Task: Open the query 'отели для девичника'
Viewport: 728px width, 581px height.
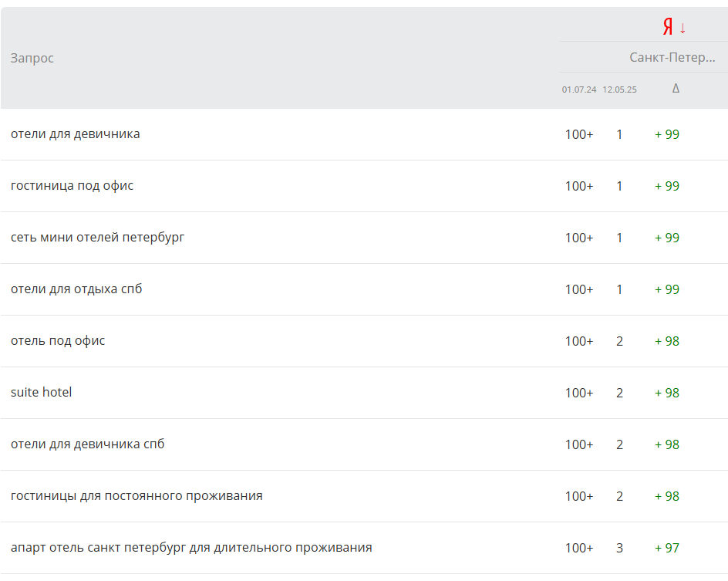Action: (x=76, y=134)
